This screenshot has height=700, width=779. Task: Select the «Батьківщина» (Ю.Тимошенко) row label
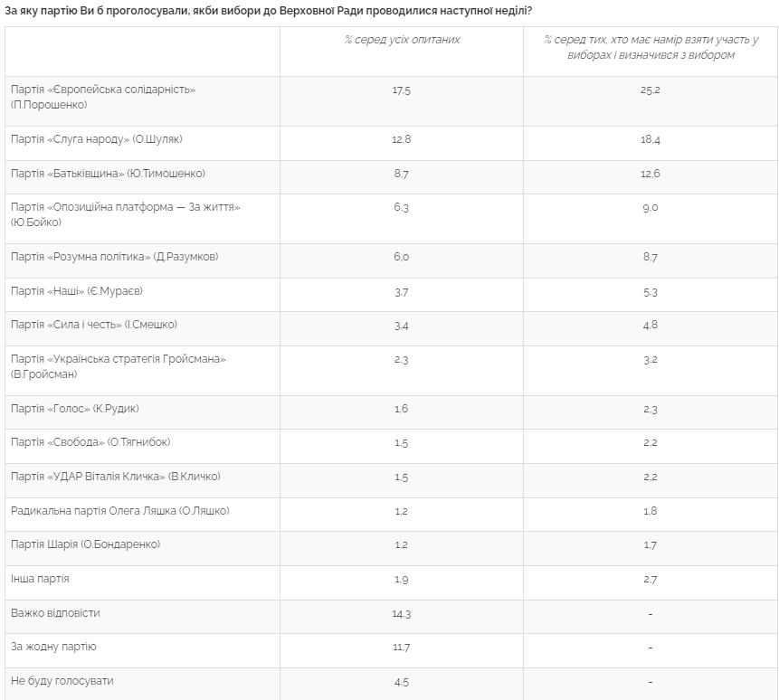[x=109, y=174]
